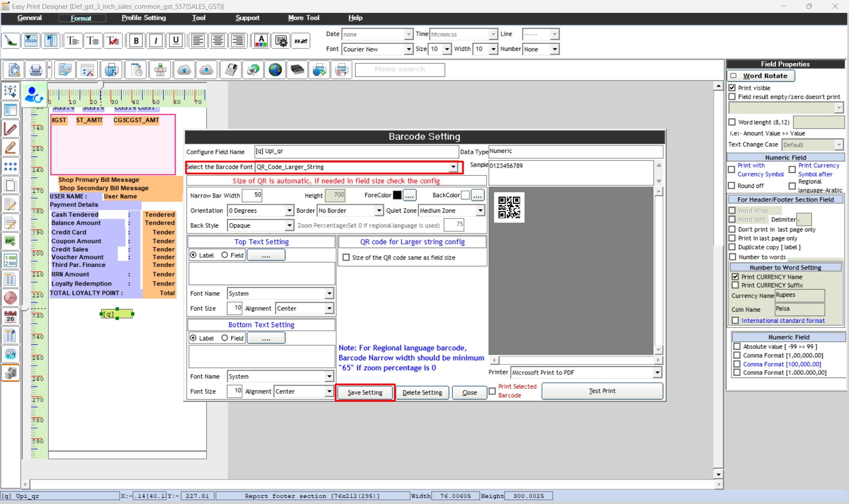Expand the Orientation dropdown
Screen dimensions: 849x504
(x=289, y=211)
